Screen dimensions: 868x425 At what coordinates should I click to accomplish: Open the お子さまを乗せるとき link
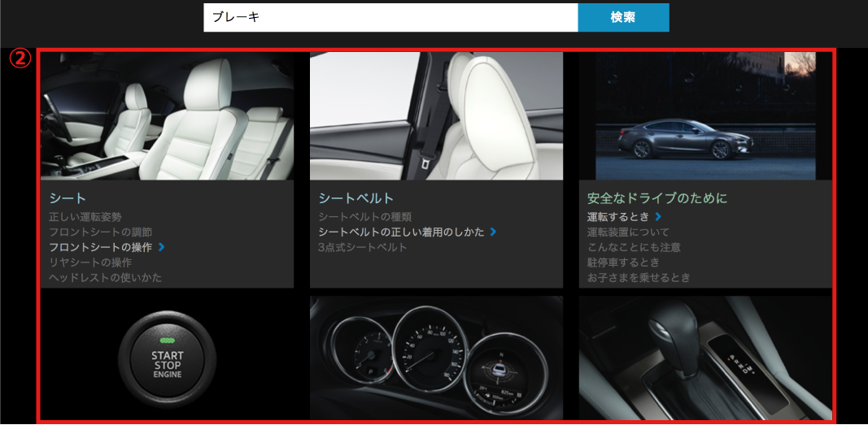tap(639, 278)
